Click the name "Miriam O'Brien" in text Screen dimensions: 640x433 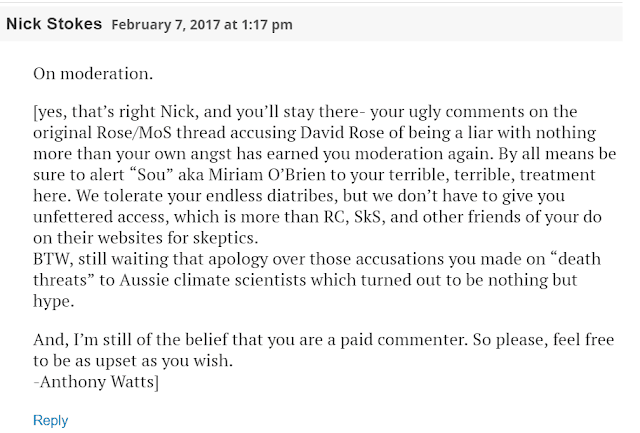point(267,175)
